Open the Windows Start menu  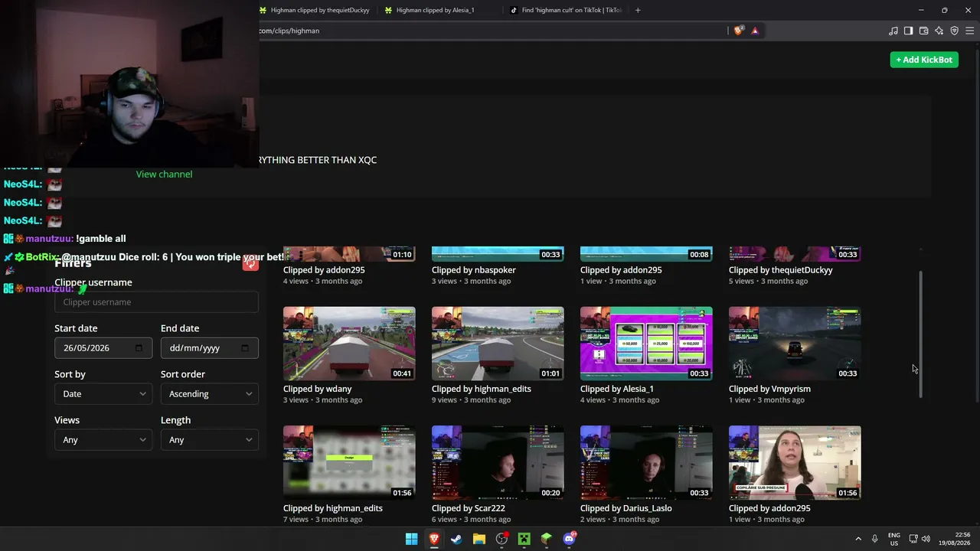click(x=411, y=539)
